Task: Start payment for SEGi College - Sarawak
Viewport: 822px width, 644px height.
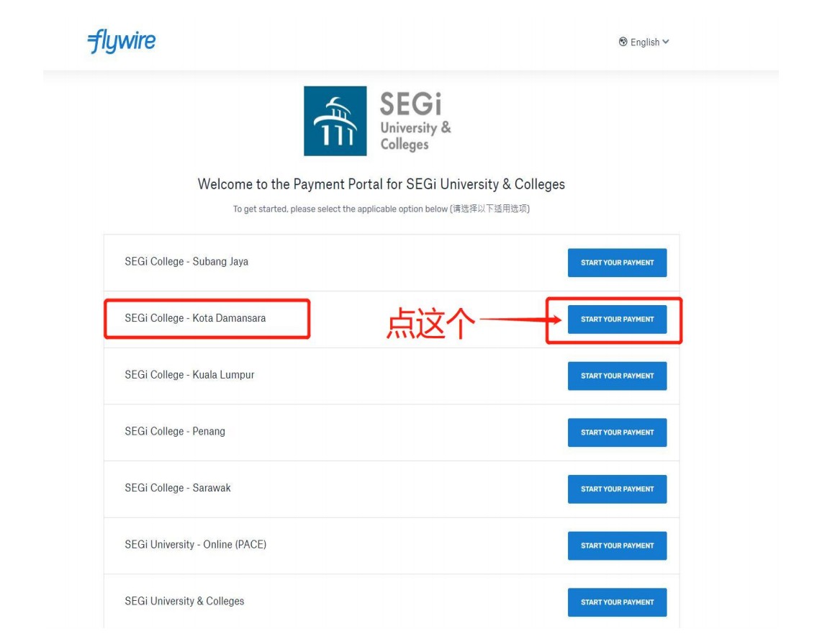Action: [617, 489]
